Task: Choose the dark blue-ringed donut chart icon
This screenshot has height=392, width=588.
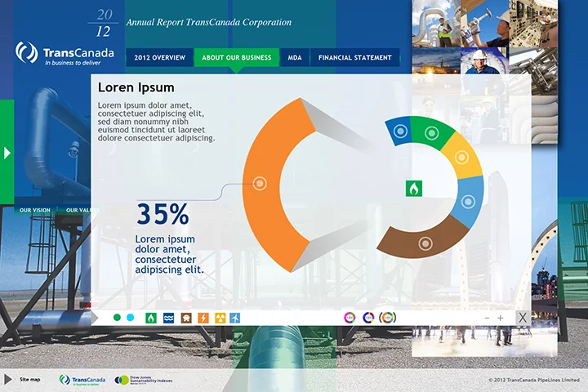Action: 368,318
